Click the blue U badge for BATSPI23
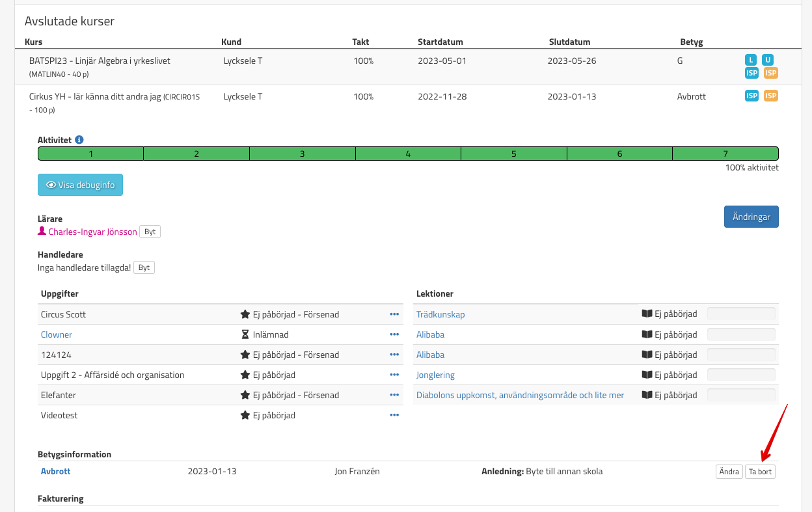 [x=768, y=61]
